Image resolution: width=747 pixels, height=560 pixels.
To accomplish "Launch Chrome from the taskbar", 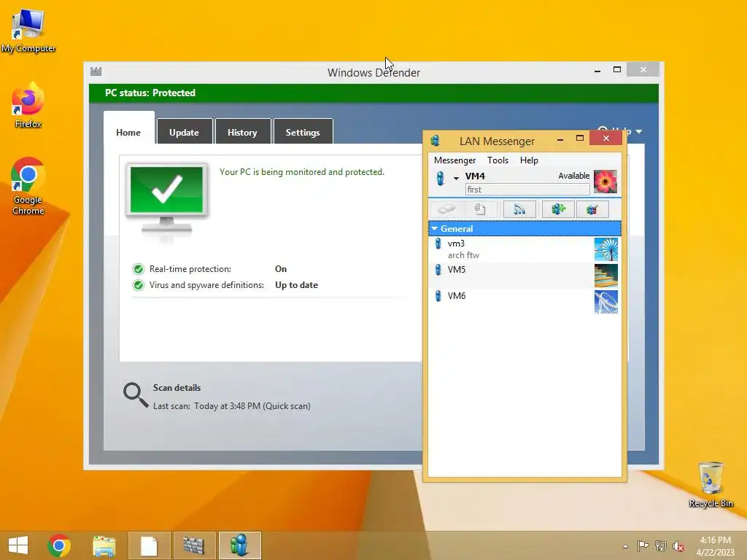I will click(x=59, y=545).
